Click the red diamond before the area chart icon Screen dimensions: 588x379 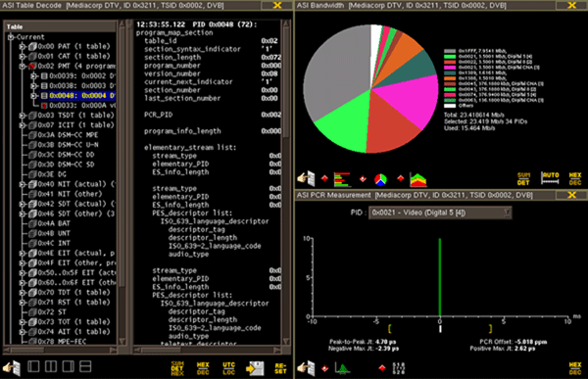[x=401, y=177]
